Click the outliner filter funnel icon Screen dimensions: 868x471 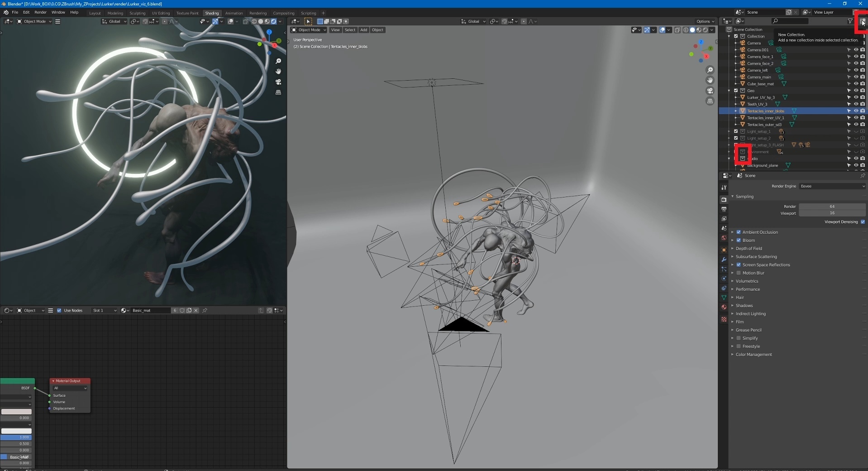tap(850, 21)
